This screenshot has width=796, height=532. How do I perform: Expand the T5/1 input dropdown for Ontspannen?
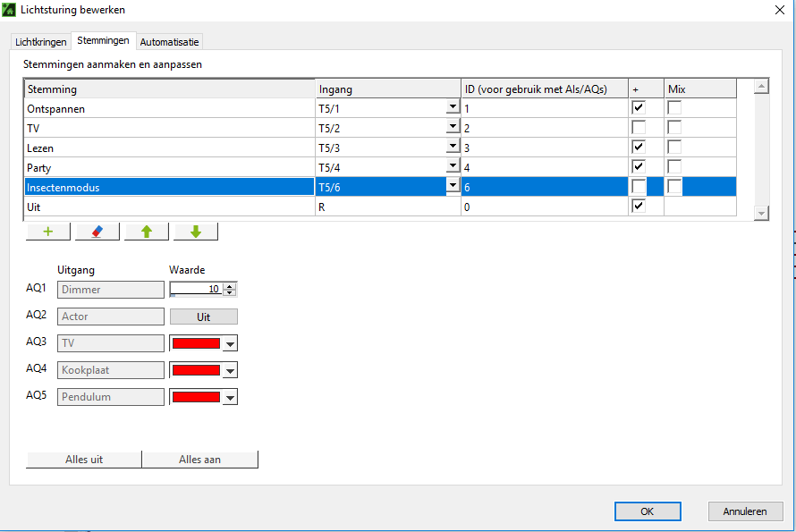coord(453,108)
